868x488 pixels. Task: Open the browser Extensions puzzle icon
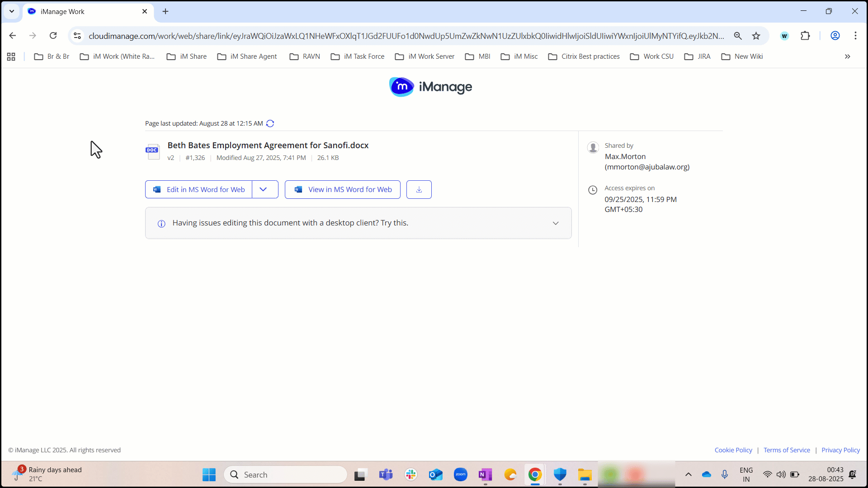click(806, 36)
